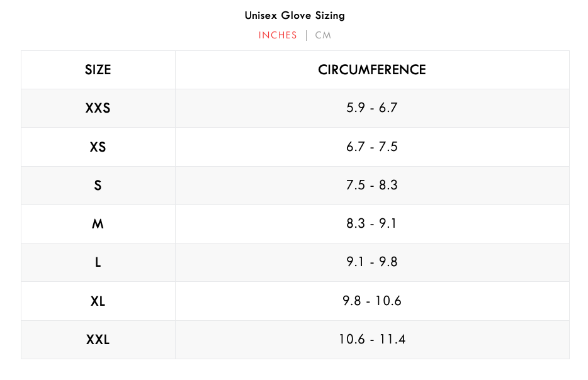Select the L size cell

pos(98,262)
